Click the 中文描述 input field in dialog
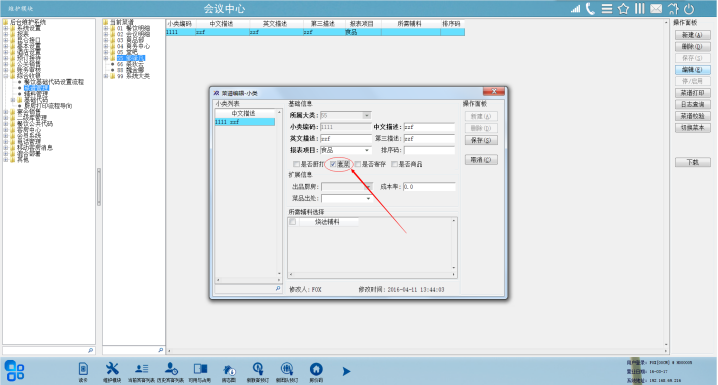The height and width of the screenshot is (385, 718). coord(429,127)
